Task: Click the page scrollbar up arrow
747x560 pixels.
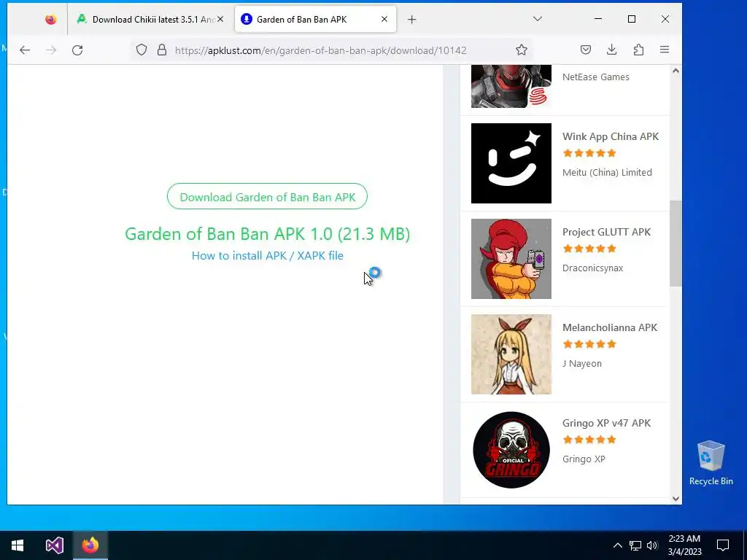Action: click(x=676, y=71)
